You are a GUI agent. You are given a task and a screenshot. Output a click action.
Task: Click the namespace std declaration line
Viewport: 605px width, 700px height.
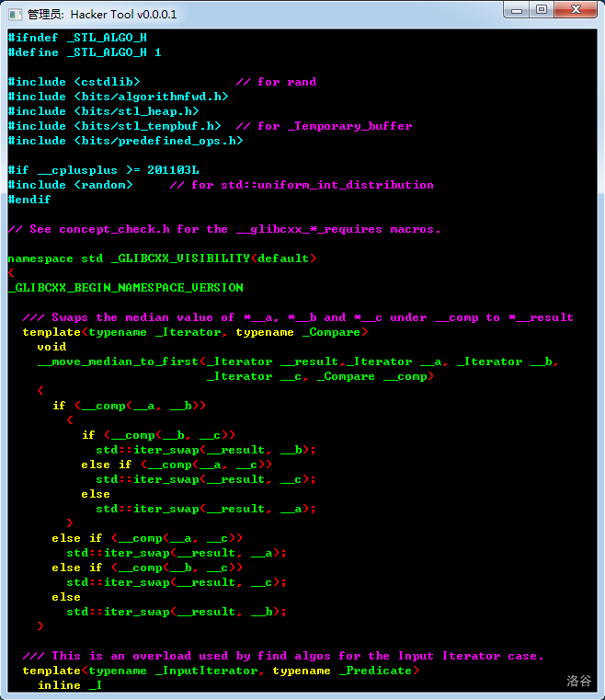click(x=162, y=258)
